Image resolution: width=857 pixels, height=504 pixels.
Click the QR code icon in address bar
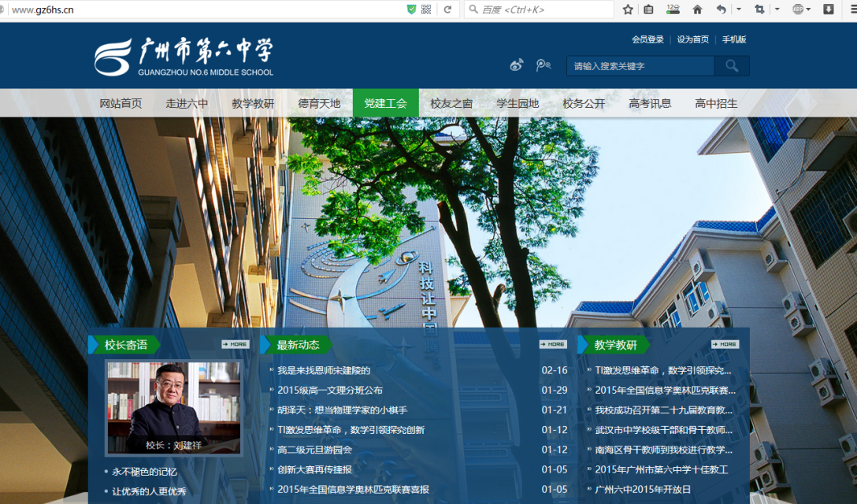click(426, 9)
